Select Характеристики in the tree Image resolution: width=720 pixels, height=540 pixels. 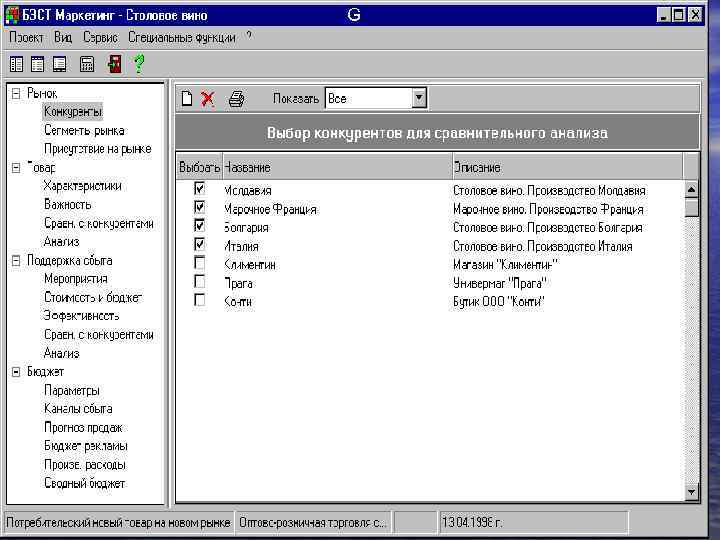[x=82, y=186]
